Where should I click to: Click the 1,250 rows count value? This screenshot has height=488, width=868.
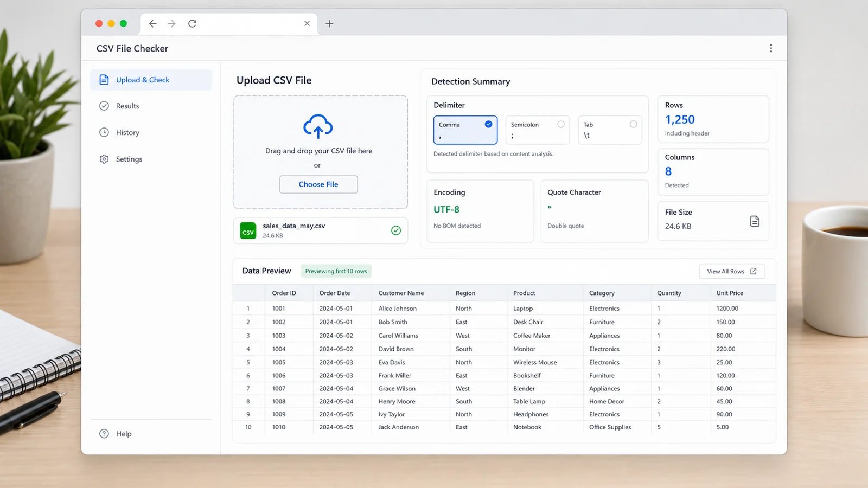tap(680, 119)
